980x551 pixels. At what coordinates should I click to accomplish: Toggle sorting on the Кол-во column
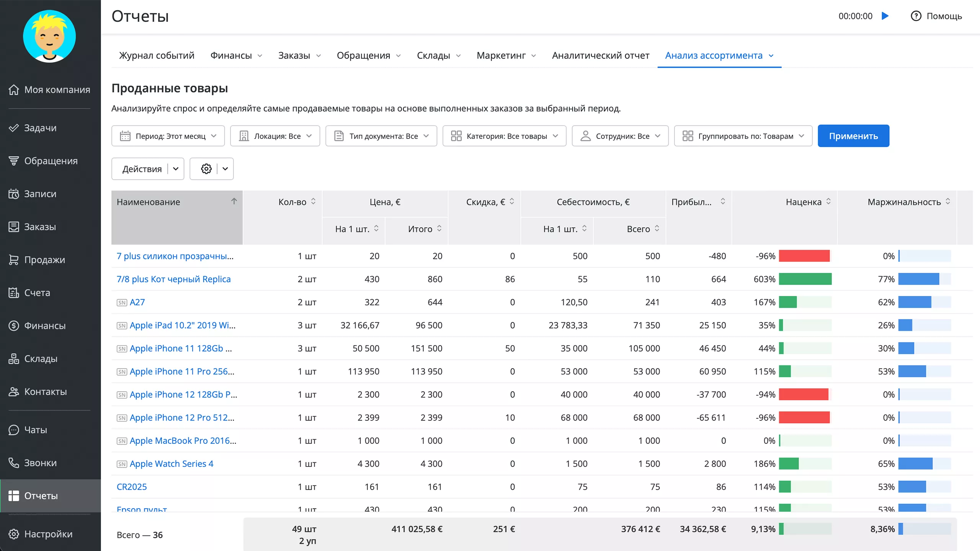[x=313, y=202]
